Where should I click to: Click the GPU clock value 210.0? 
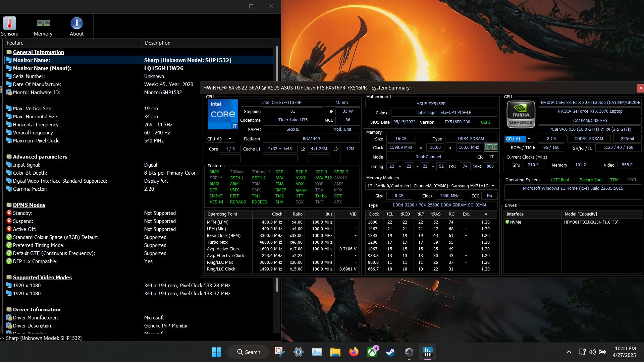tap(533, 165)
